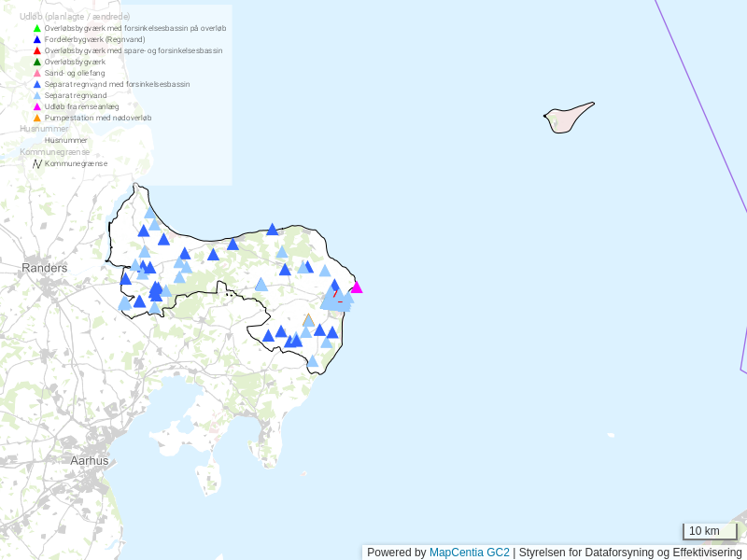The height and width of the screenshot is (560, 747).
Task: Click the dark green Overløbsbygværk legend triangle
Action: tap(37, 62)
